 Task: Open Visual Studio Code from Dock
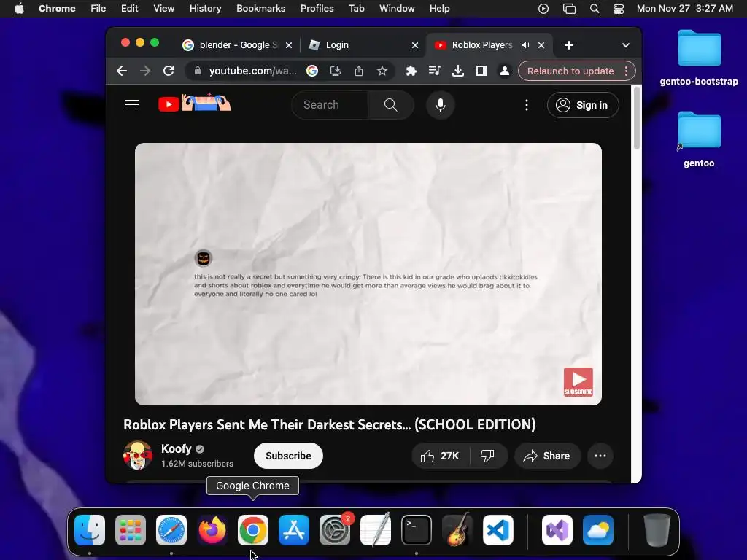498,529
